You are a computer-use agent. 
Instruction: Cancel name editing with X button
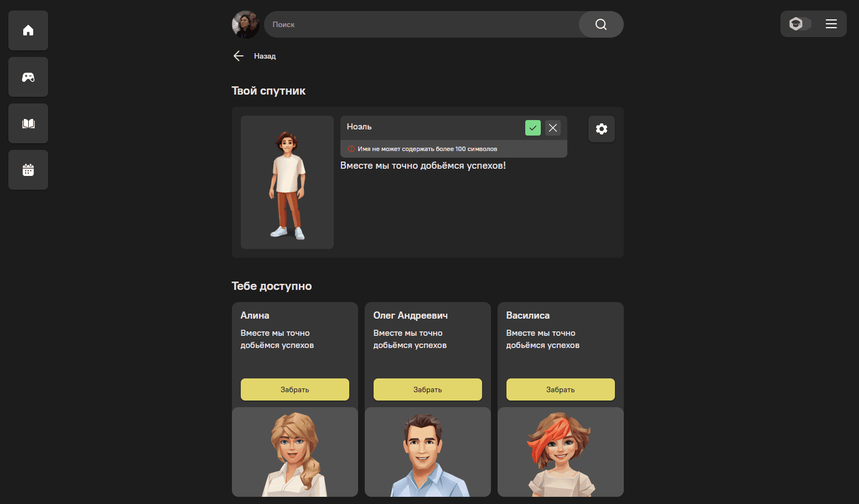pyautogui.click(x=552, y=128)
